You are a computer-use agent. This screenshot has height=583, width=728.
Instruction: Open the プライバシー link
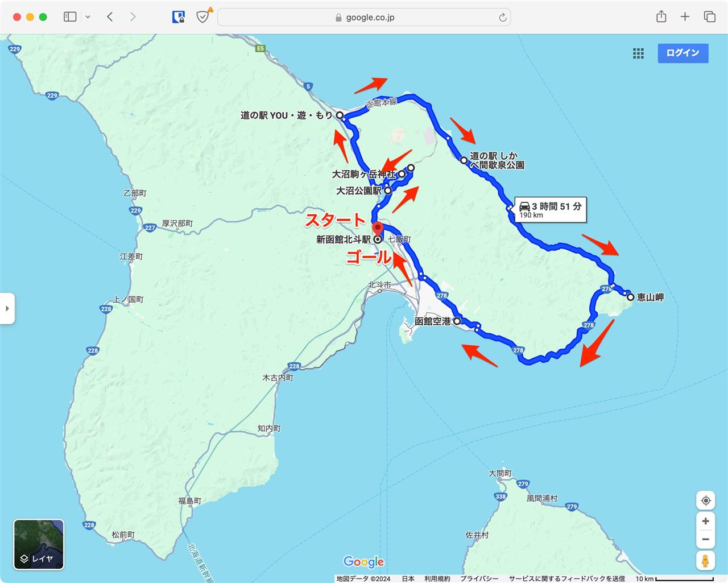coord(479,578)
